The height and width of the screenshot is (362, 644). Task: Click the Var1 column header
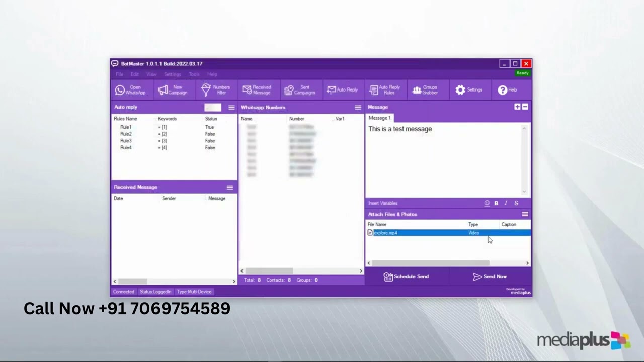click(340, 119)
